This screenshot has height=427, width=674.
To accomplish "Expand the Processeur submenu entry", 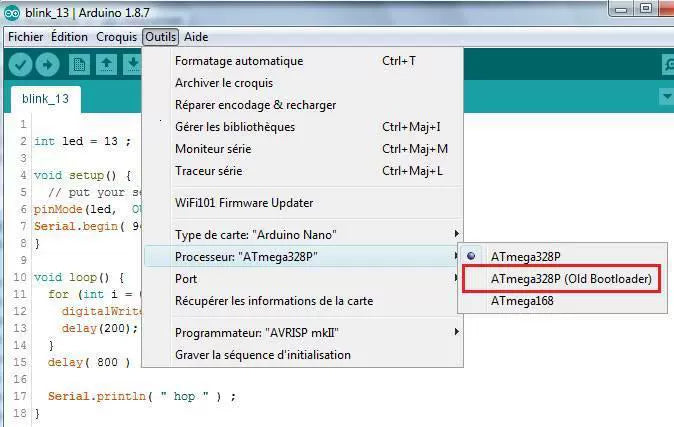I will (303, 257).
